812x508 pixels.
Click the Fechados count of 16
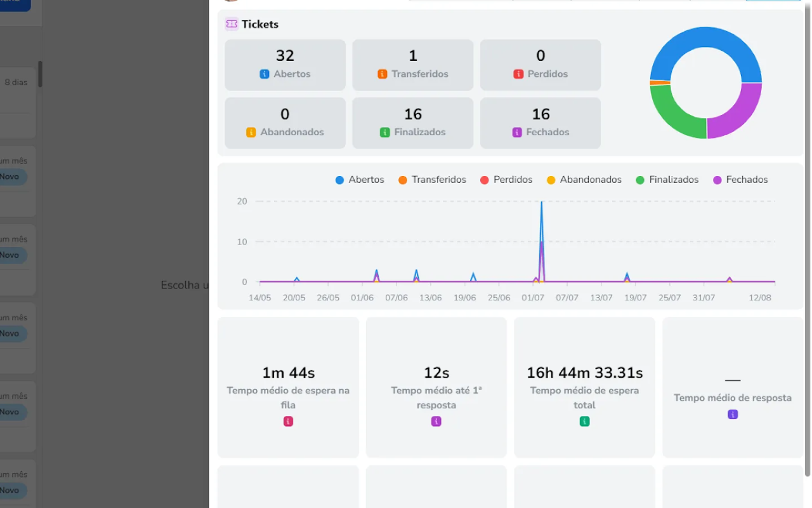click(540, 114)
